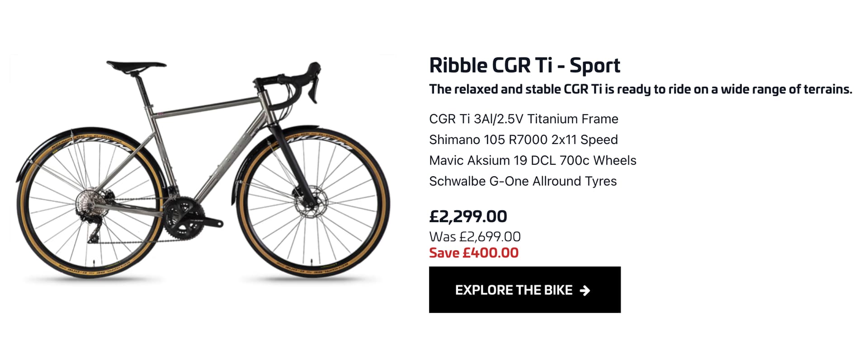Image resolution: width=868 pixels, height=341 pixels.
Task: Click the relaxed and stable CGR Ti tagline
Action: pyautogui.click(x=641, y=89)
